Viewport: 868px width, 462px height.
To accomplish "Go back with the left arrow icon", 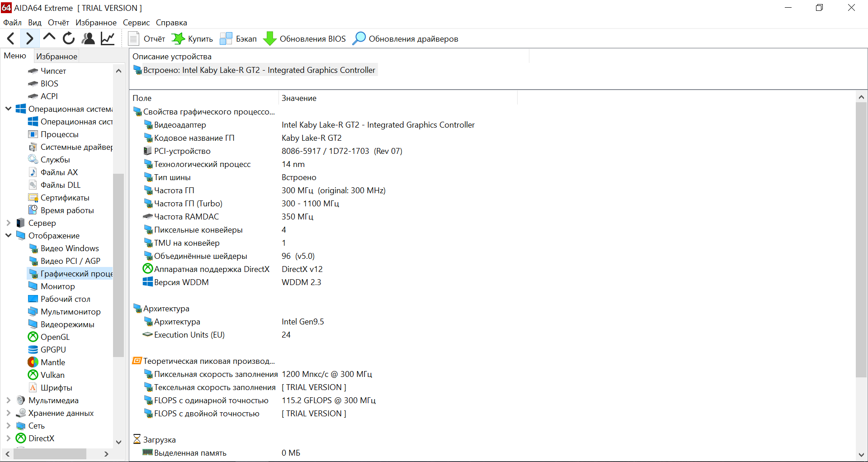I will pos(11,38).
